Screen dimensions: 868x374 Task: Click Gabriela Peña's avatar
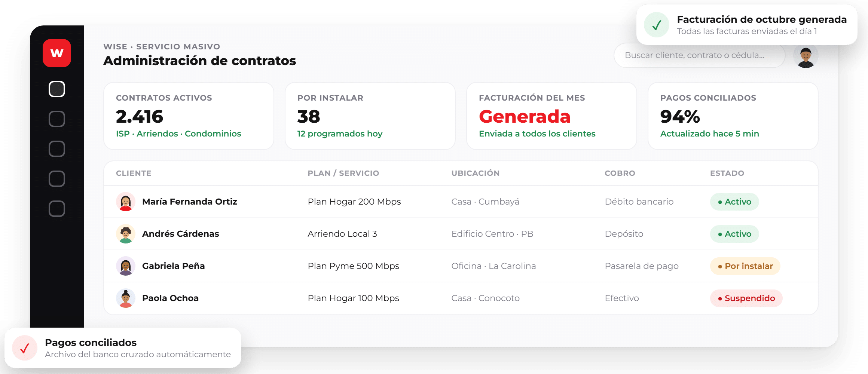point(126,266)
